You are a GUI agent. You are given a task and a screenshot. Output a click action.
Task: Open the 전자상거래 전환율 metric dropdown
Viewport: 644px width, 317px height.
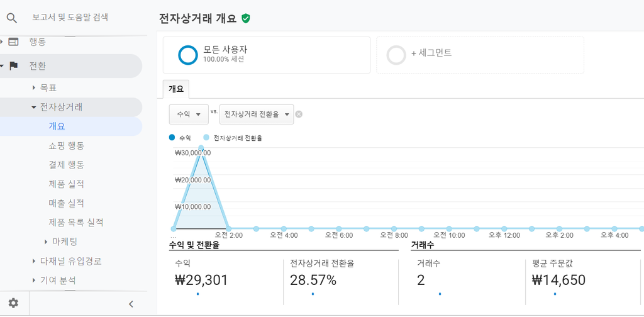pyautogui.click(x=257, y=114)
